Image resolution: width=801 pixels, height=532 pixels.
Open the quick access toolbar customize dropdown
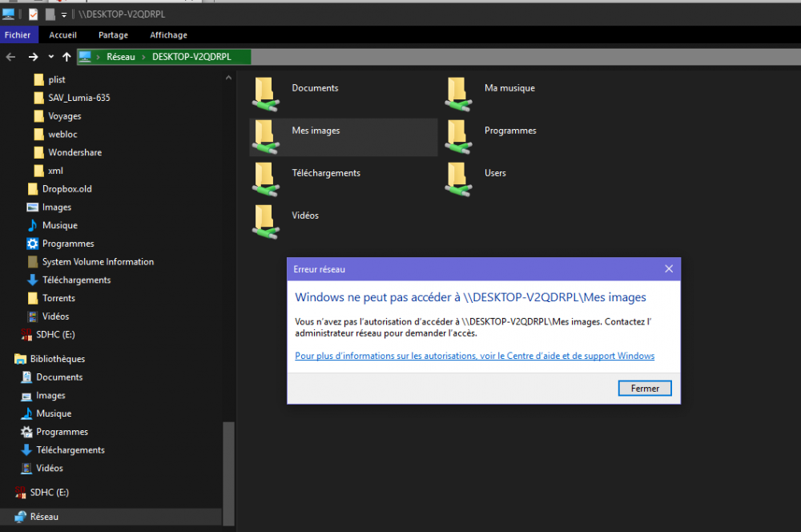(63, 14)
